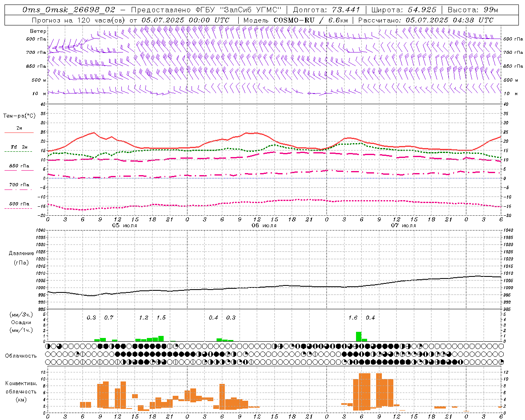
Task: Click the station title Oms_Omsk_26698_02
Action: point(69,10)
